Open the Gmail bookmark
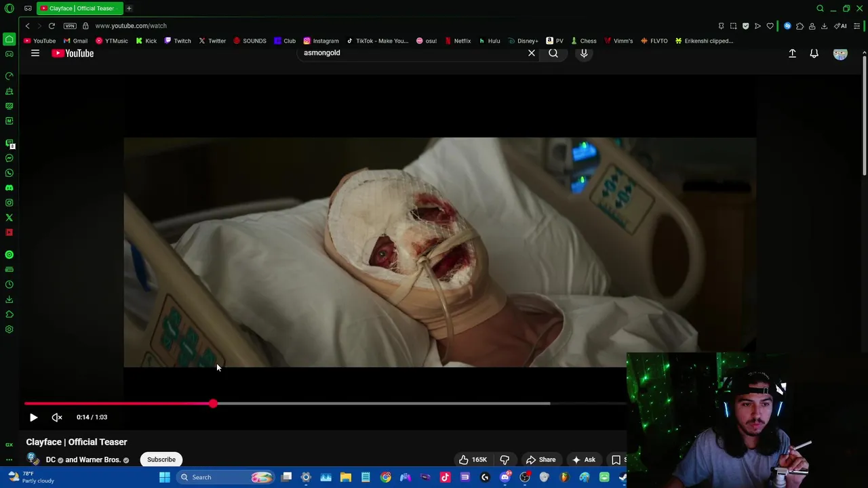 [x=75, y=41]
